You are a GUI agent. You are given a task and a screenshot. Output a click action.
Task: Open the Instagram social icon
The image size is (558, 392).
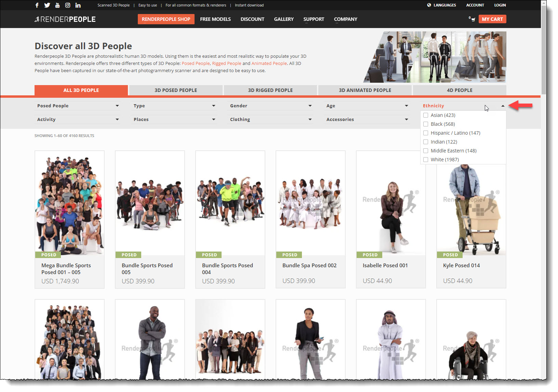click(68, 5)
